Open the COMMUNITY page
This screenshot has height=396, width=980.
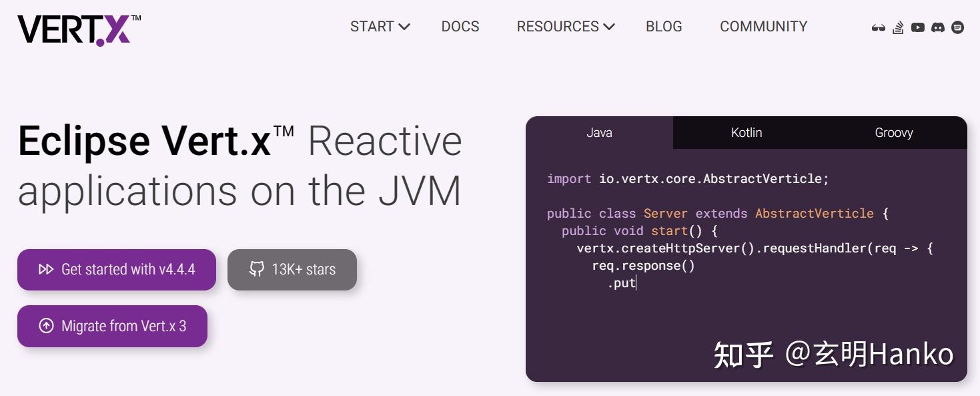pos(763,27)
